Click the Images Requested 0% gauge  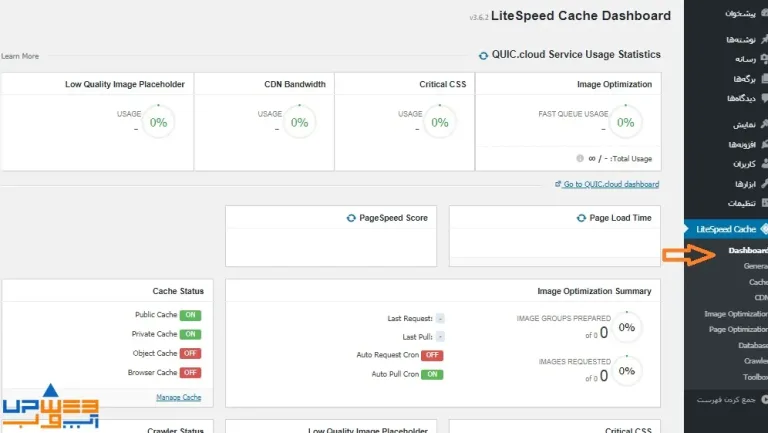pos(626,371)
